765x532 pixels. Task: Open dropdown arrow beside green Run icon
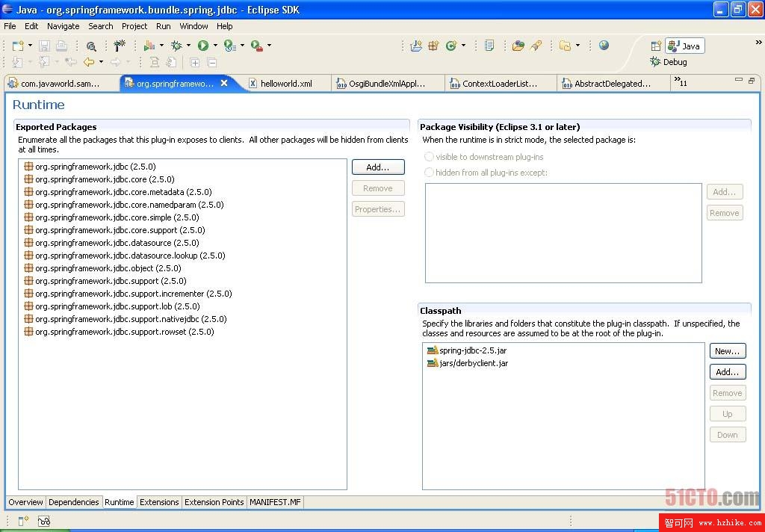[215, 46]
